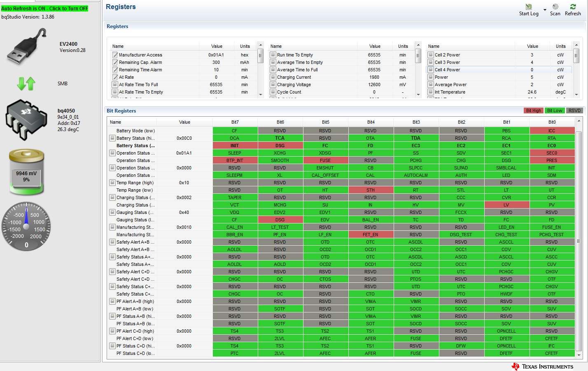This screenshot has width=588, height=371.
Task: Click lock icon beside Cell 2 Power
Action: point(431,55)
